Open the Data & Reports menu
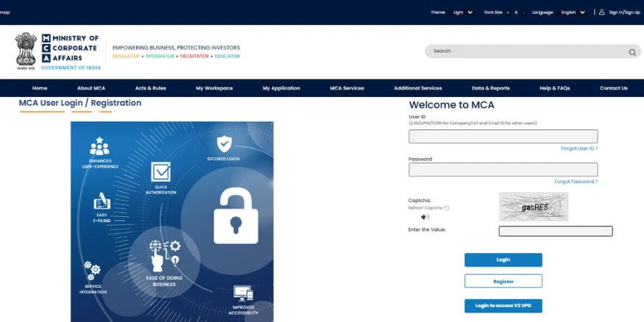The width and height of the screenshot is (644, 322). [x=491, y=88]
